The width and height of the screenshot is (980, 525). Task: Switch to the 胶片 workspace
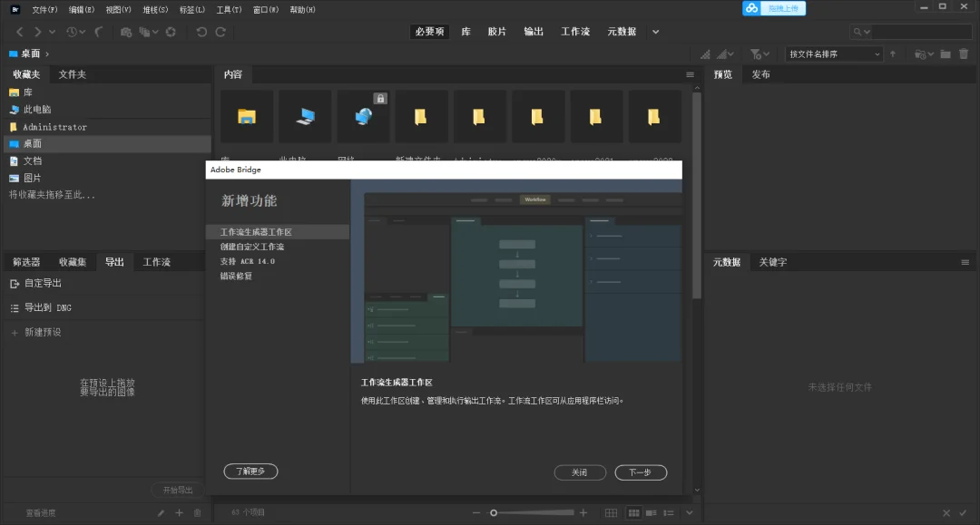[x=497, y=32]
